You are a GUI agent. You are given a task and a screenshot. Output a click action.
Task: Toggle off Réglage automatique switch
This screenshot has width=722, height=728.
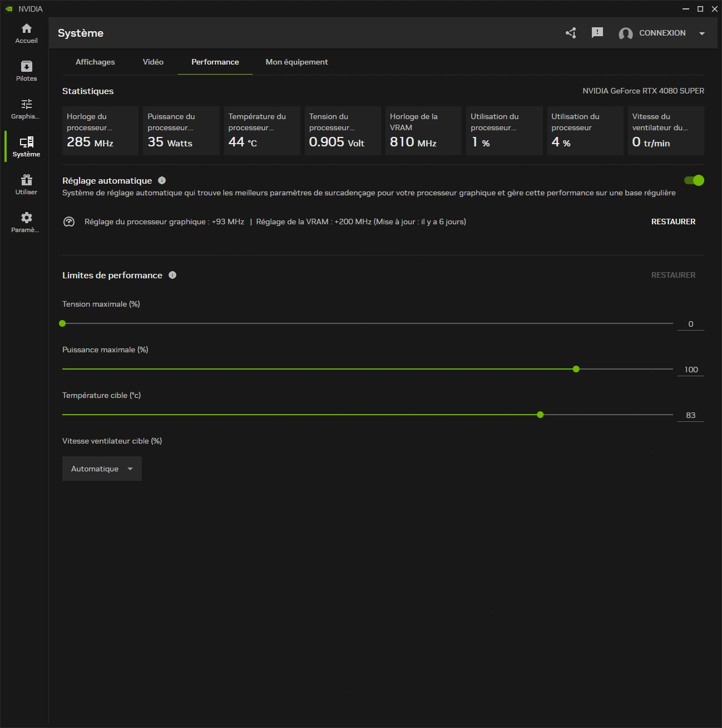tap(694, 180)
